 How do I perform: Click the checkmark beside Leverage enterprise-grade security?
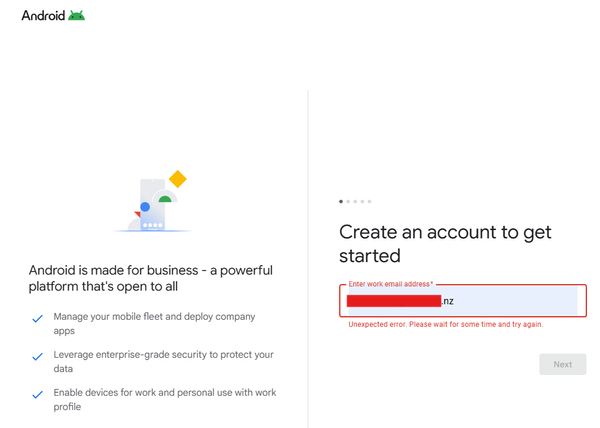click(38, 356)
